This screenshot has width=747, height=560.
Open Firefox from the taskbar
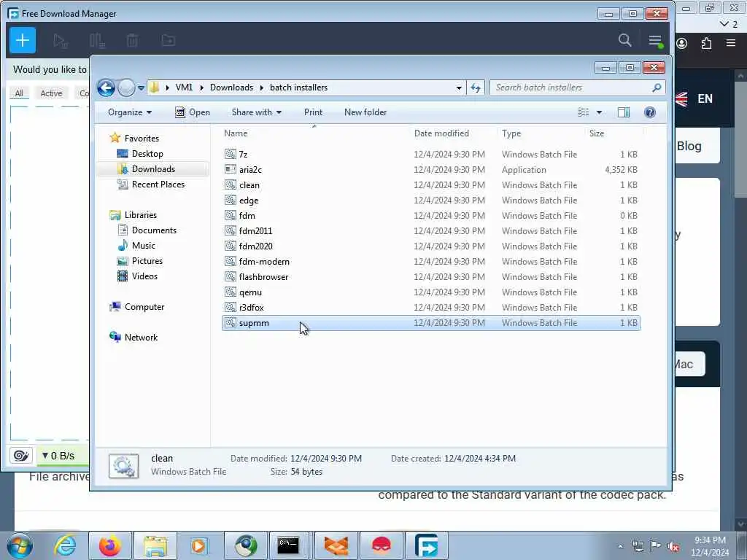click(109, 545)
